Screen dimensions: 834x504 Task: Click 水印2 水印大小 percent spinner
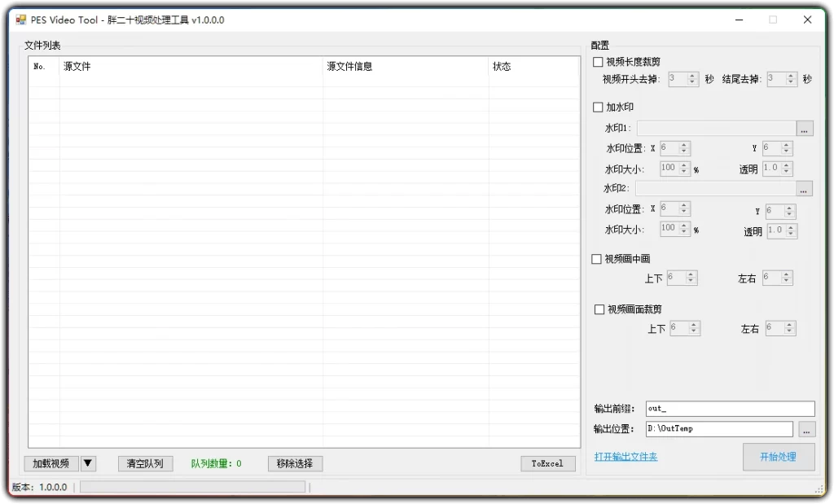[x=675, y=229]
